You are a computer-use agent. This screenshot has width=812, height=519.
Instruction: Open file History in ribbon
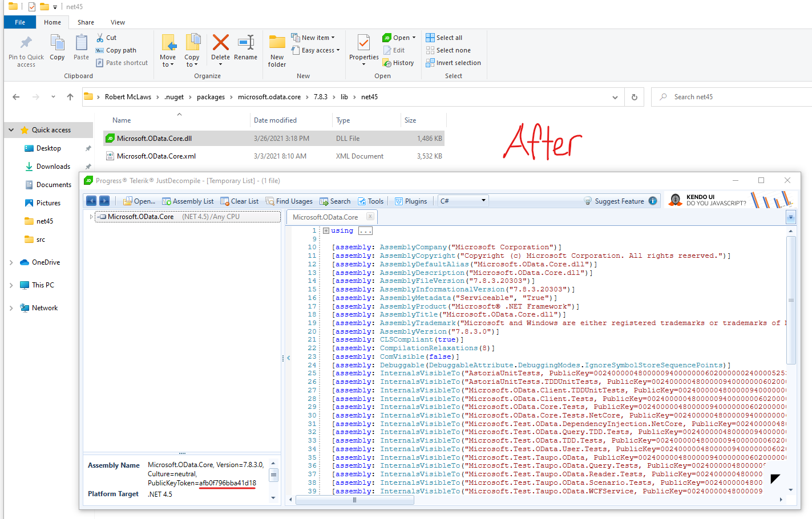click(398, 63)
